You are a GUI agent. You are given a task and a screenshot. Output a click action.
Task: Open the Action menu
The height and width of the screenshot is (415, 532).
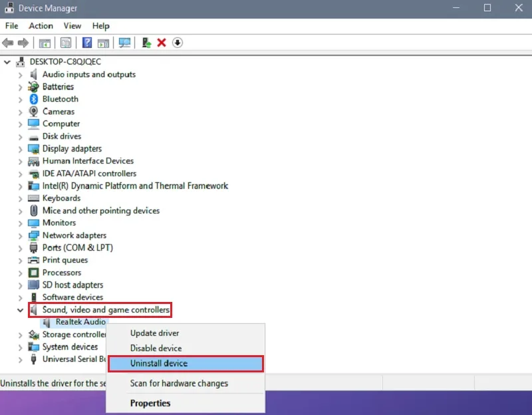pyautogui.click(x=41, y=26)
